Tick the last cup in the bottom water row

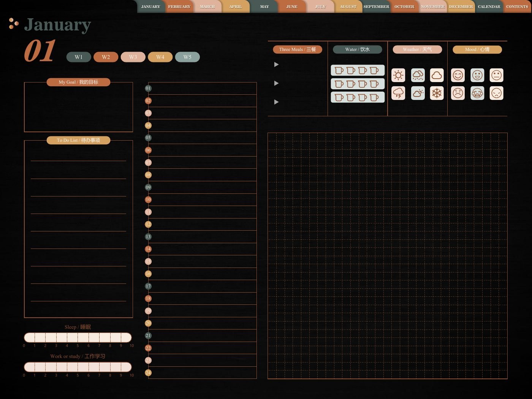[x=374, y=97]
